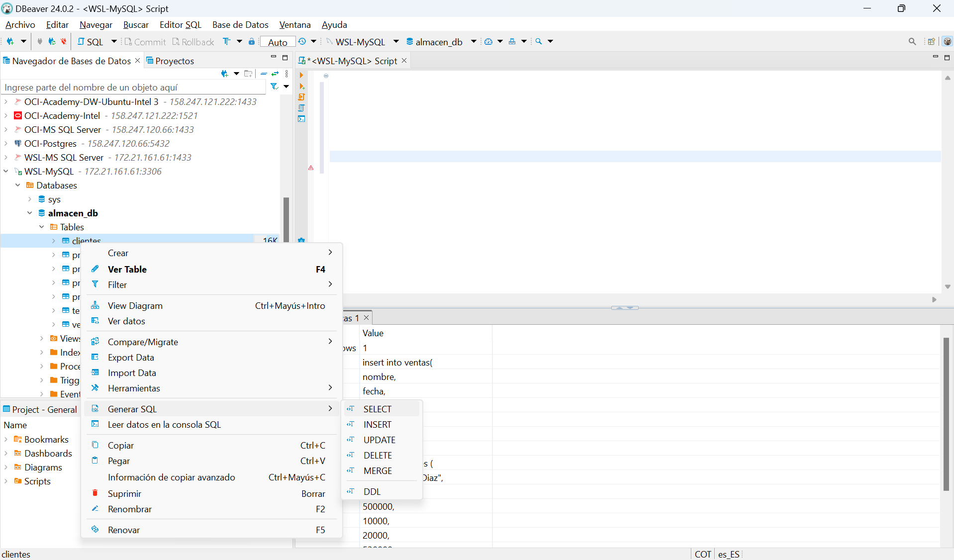
Task: Choose Export Data in context menu
Action: pos(211,358)
